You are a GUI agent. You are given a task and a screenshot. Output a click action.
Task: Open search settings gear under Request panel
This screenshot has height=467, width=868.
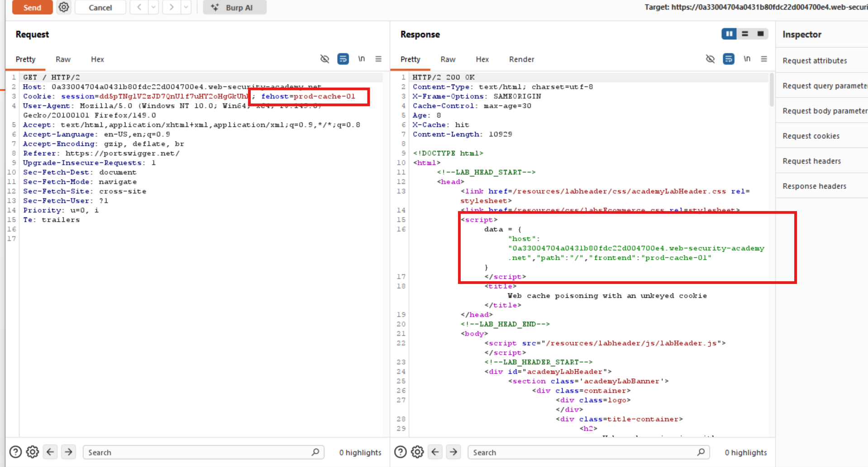pyautogui.click(x=32, y=452)
